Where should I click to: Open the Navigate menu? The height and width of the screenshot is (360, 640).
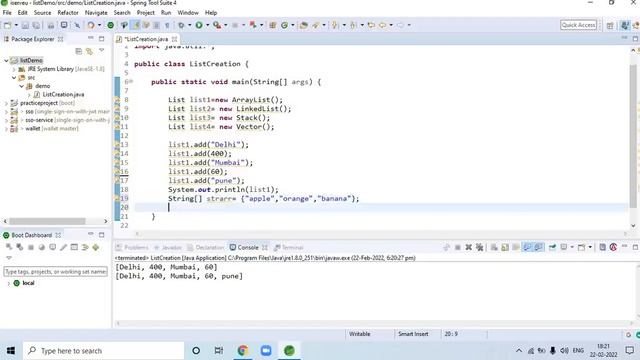click(96, 13)
